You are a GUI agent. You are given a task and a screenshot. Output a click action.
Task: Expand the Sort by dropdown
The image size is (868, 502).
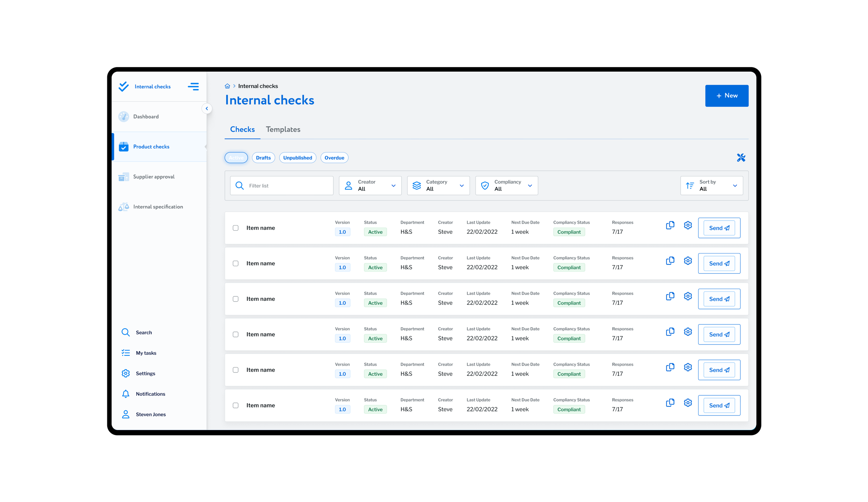coord(711,186)
